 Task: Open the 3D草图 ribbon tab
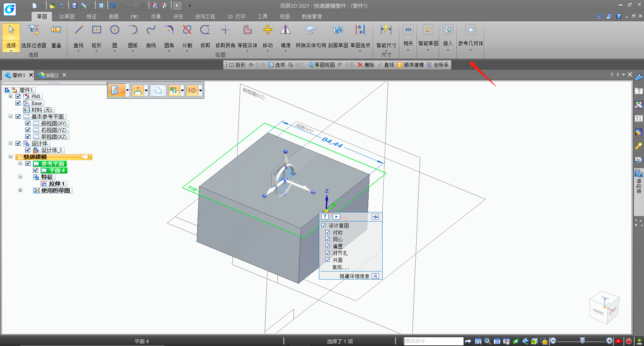pyautogui.click(x=67, y=16)
